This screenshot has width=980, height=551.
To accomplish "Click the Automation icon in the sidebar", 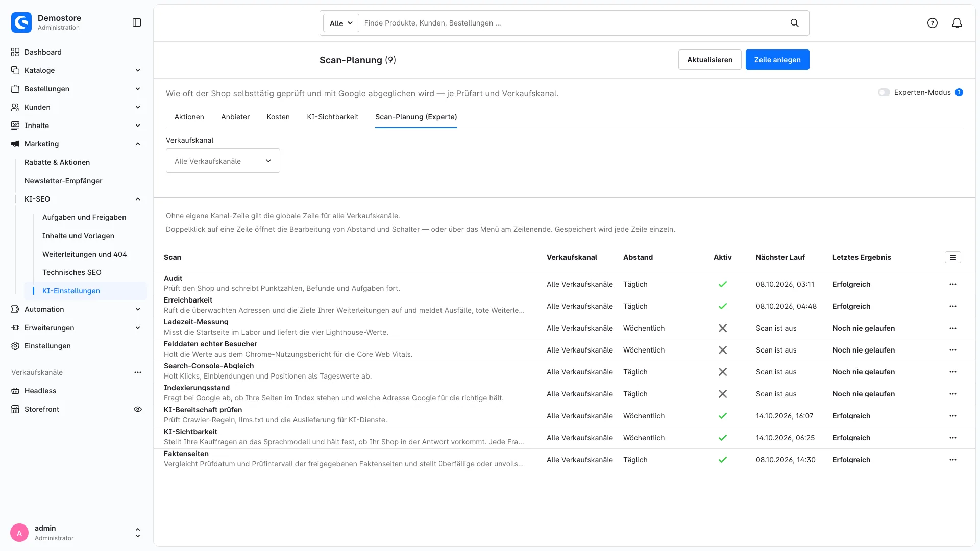I will pyautogui.click(x=15, y=309).
